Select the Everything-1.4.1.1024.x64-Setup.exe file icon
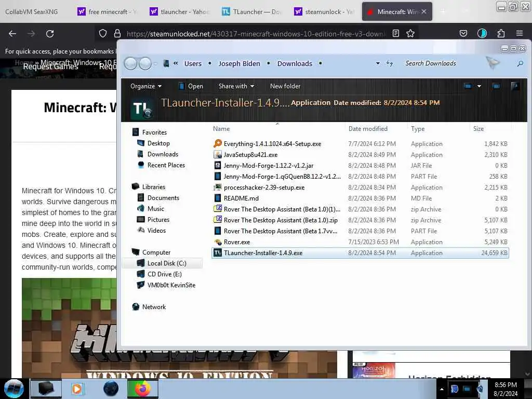The image size is (532, 399). (218, 143)
